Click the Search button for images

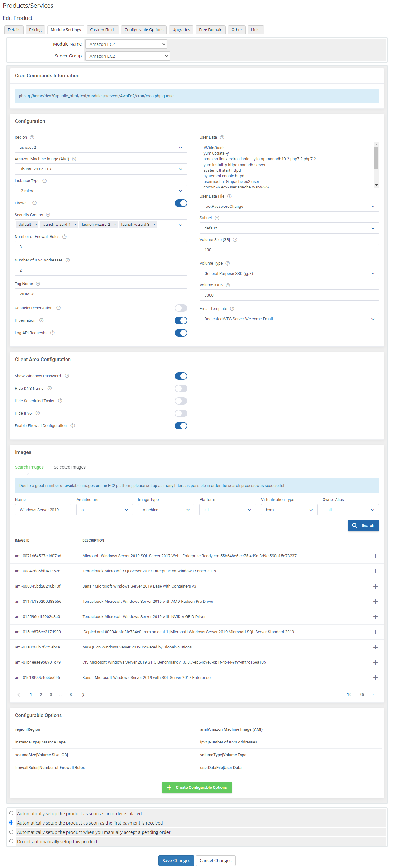pyautogui.click(x=363, y=526)
